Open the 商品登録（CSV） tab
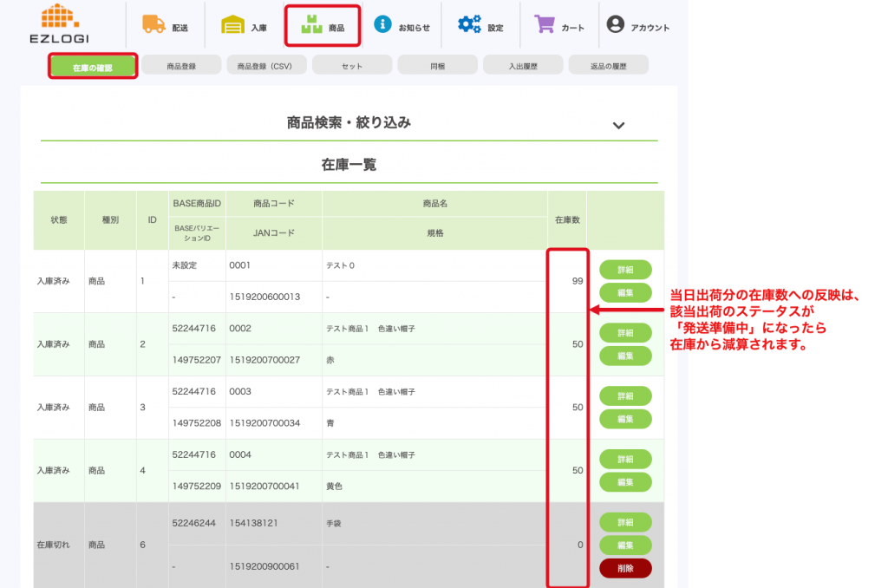888x588 pixels. [264, 66]
